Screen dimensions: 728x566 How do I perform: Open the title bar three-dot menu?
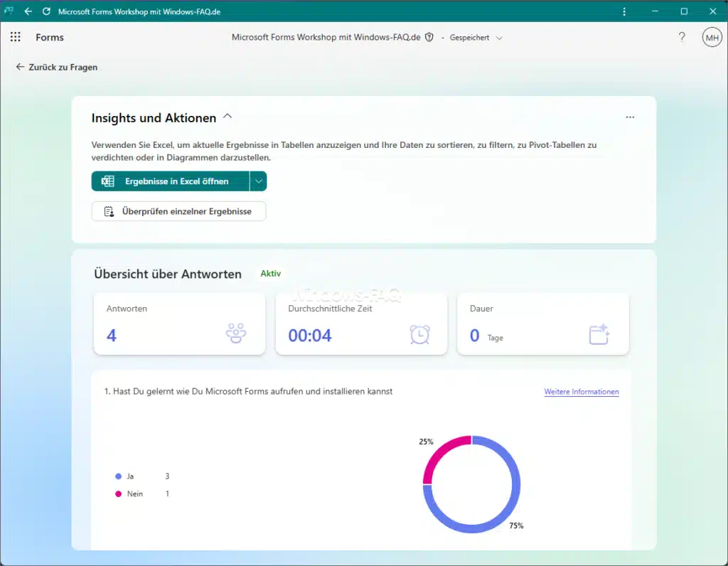click(x=624, y=11)
